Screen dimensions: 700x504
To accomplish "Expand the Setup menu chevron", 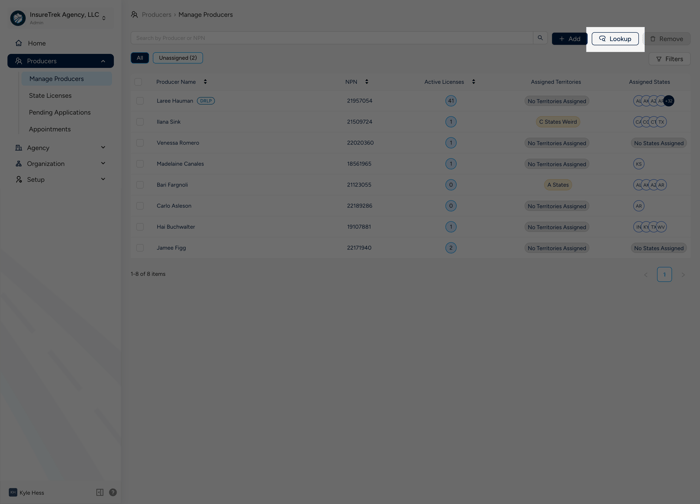I will [103, 179].
